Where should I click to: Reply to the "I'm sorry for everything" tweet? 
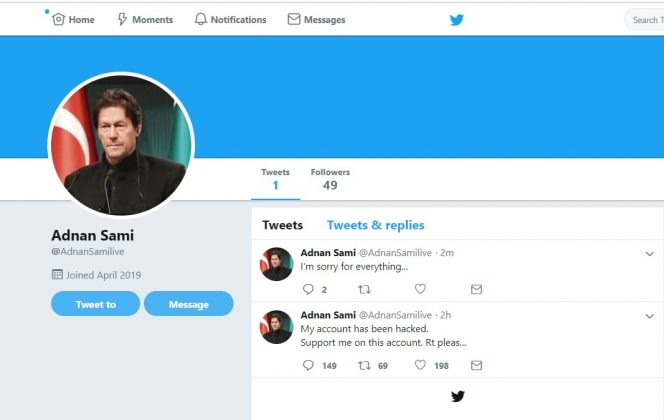pyautogui.click(x=308, y=289)
